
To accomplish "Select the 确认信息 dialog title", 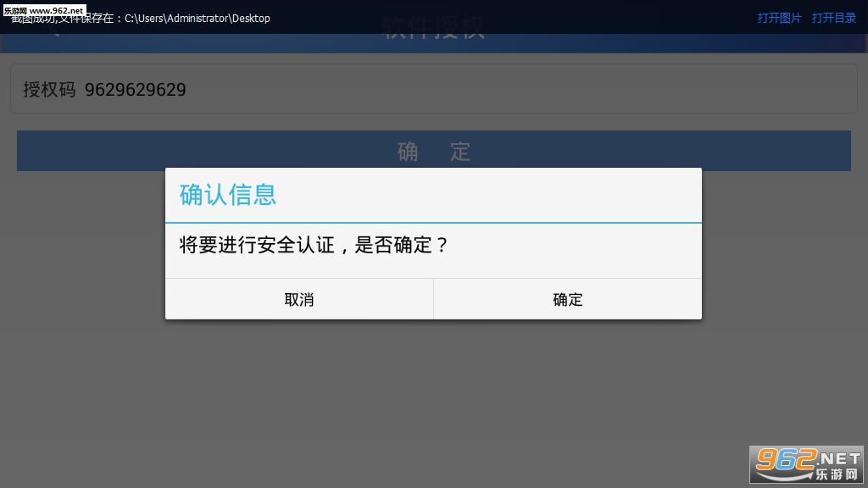I will click(x=228, y=195).
